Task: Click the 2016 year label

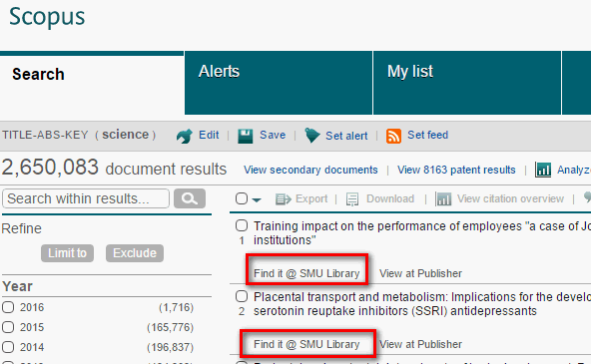Action: point(32,307)
